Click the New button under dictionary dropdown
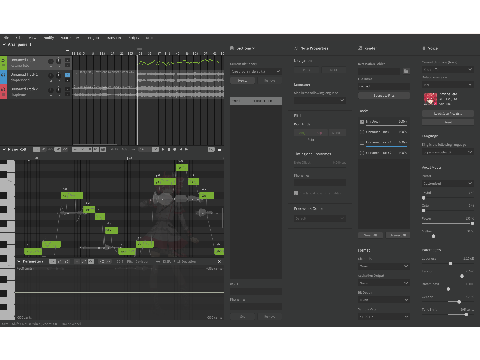This screenshot has width=480, height=360. point(242,81)
